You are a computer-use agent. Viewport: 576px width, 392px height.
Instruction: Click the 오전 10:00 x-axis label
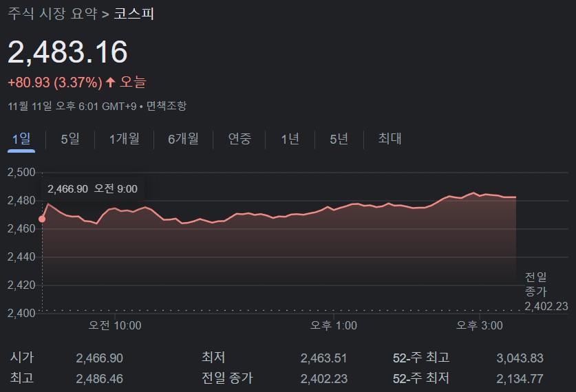pos(115,325)
